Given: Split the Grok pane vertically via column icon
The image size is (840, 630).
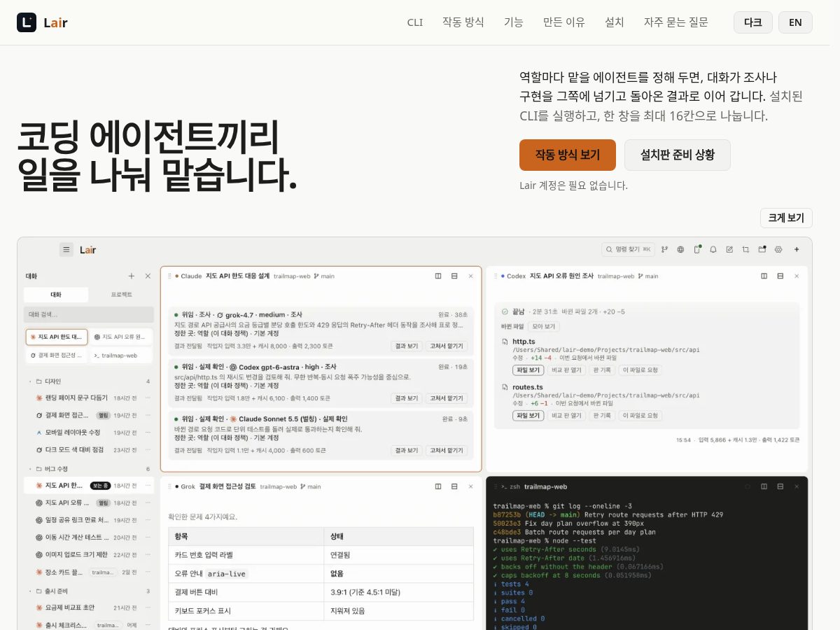Looking at the screenshot, I should pos(438,486).
